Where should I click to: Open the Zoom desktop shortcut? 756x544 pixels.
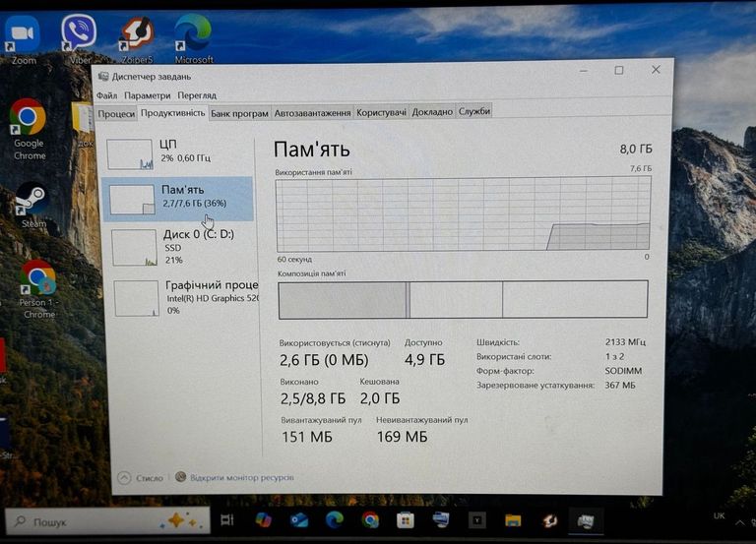23,38
